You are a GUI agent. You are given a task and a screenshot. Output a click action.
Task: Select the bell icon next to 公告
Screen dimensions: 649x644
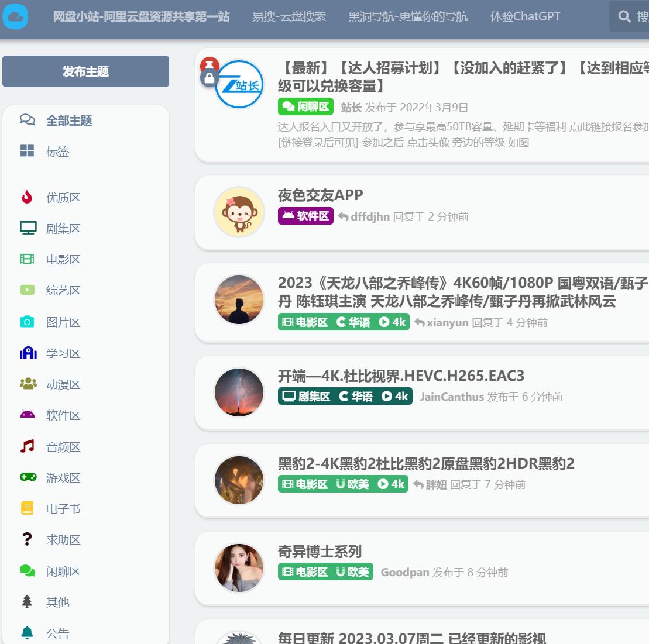point(27,633)
